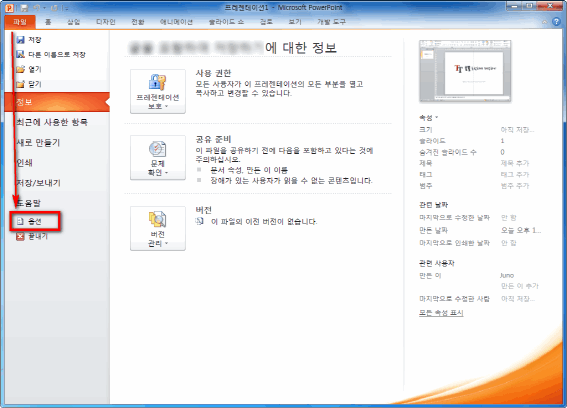Click the red Exit (끝내기) icon
Screen dimensions: 567x408
(20, 236)
